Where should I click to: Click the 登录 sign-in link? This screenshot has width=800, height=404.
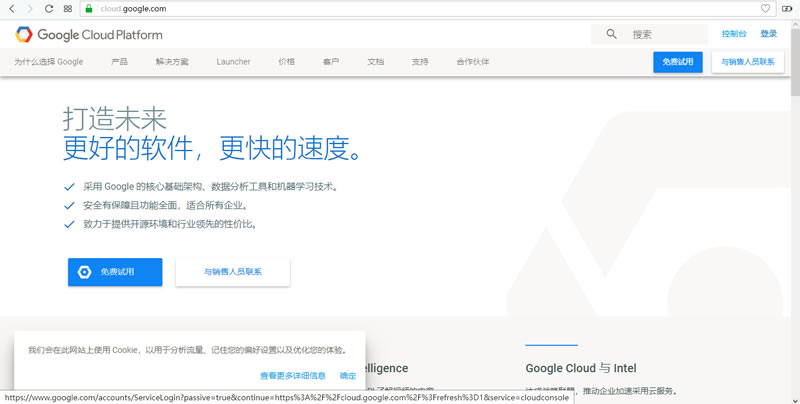click(768, 34)
